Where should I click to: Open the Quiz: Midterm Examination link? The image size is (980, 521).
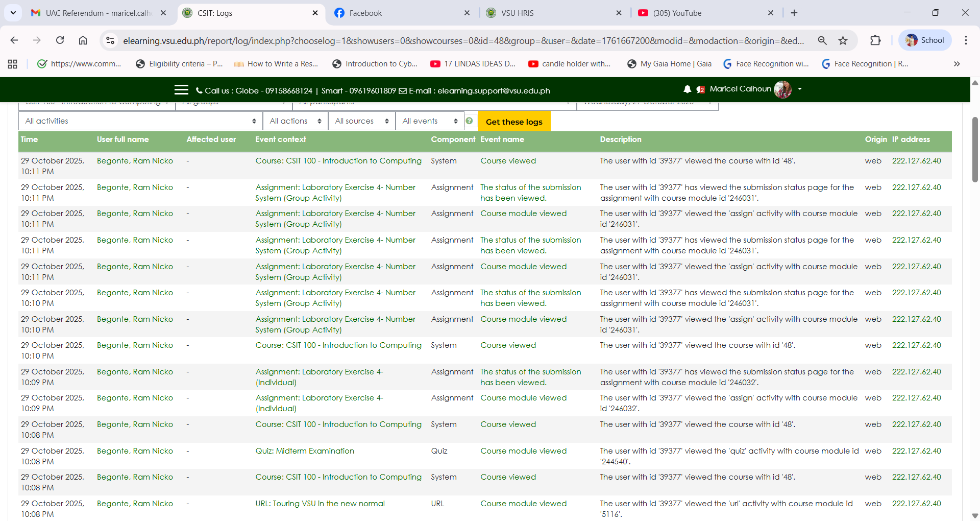click(305, 451)
